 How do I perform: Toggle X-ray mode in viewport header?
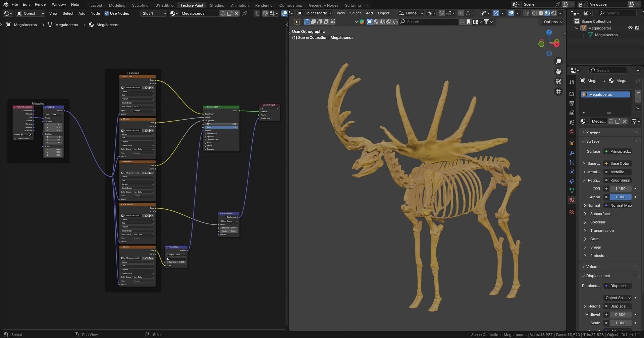pos(526,13)
